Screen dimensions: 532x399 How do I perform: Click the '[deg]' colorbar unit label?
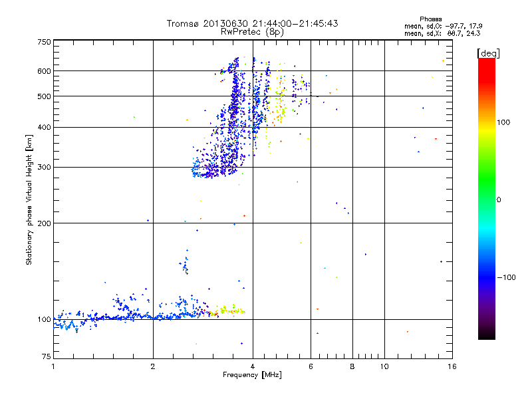[488, 53]
